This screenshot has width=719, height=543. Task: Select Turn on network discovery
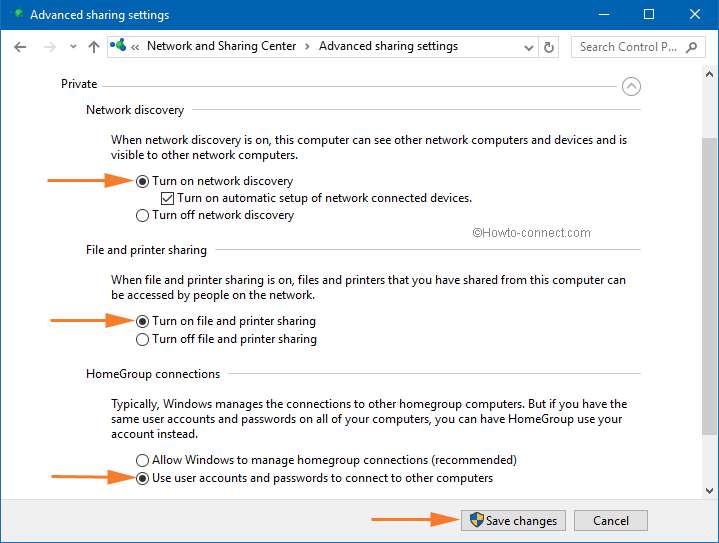215,181
